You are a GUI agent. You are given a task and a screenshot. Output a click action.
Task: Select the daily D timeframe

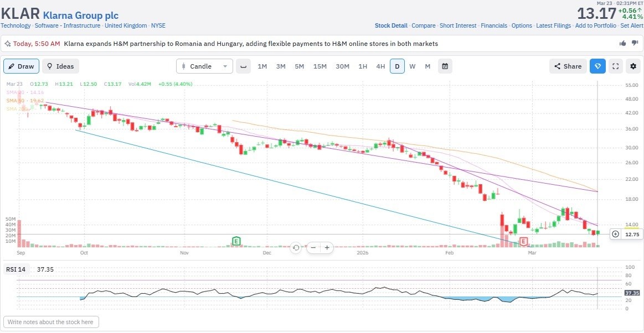[x=397, y=66]
